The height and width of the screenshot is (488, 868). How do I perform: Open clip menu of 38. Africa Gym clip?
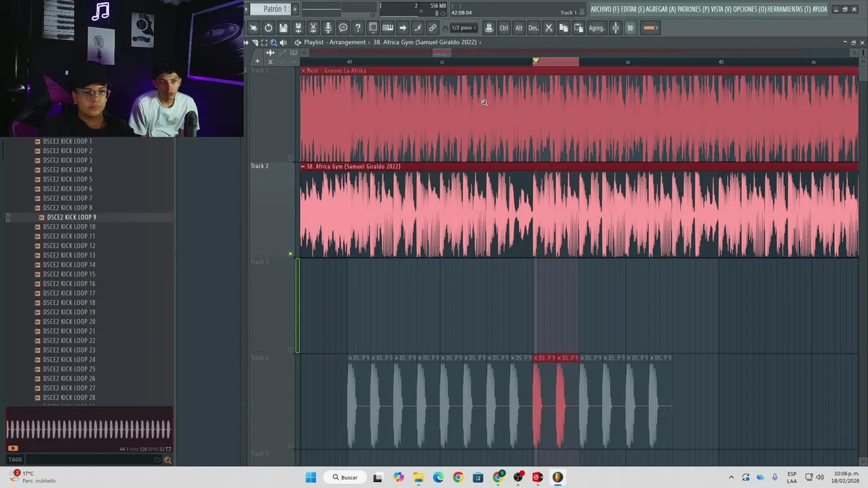coord(303,166)
